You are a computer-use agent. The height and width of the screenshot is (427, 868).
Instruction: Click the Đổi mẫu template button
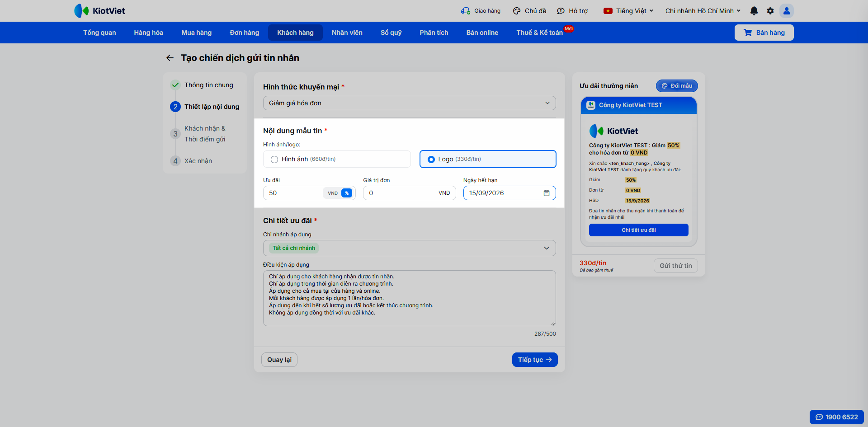pos(677,86)
